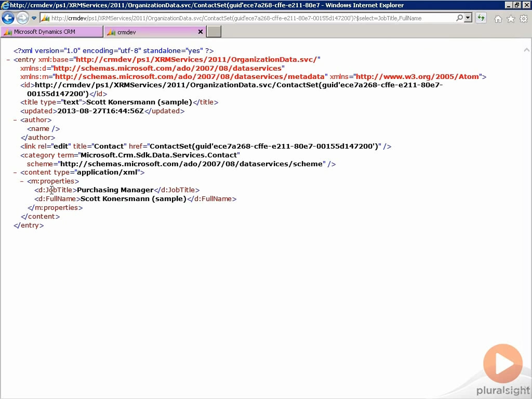Collapse the m:properties XML node

click(22, 181)
